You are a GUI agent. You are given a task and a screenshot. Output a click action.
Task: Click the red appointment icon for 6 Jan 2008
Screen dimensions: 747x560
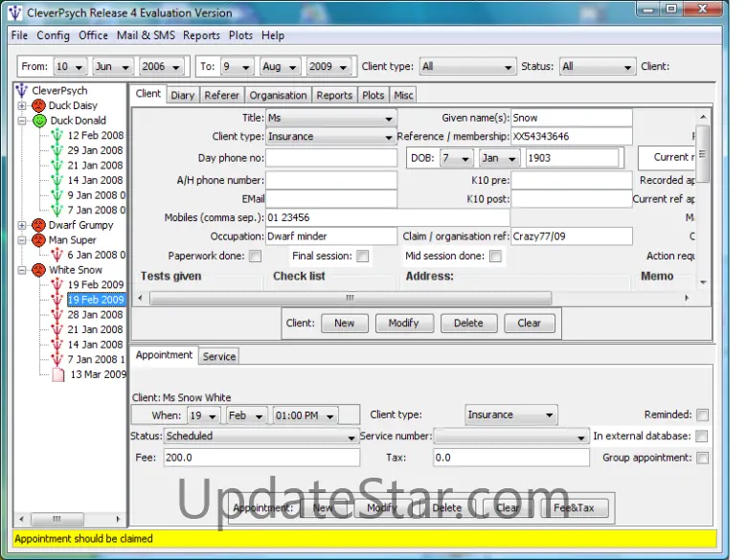tap(57, 255)
